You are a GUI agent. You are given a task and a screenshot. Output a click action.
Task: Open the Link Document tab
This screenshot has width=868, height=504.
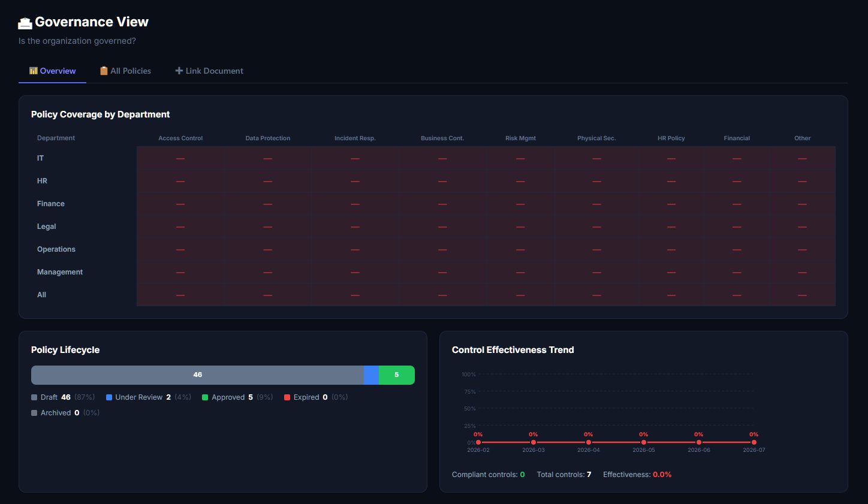click(209, 71)
